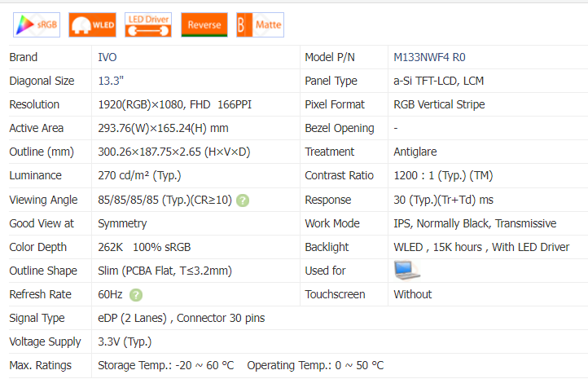
Task: Click the Used for label
Action: pyautogui.click(x=325, y=271)
